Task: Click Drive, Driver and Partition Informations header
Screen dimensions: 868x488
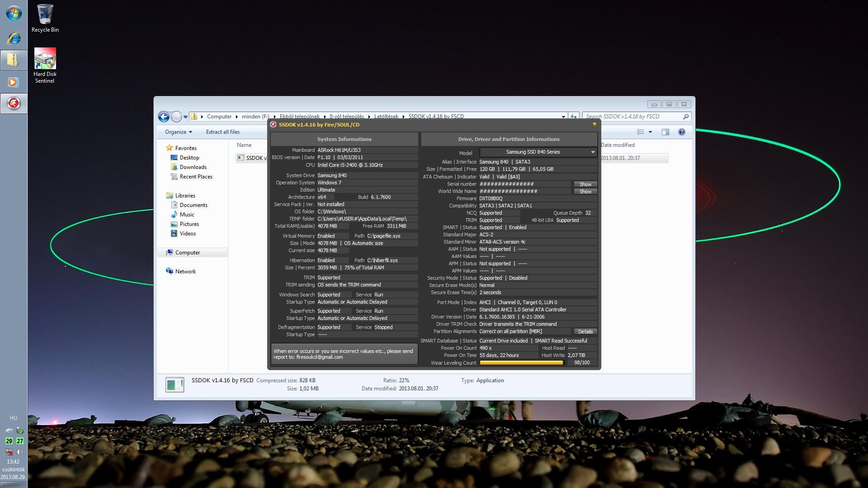Action: [x=509, y=139]
